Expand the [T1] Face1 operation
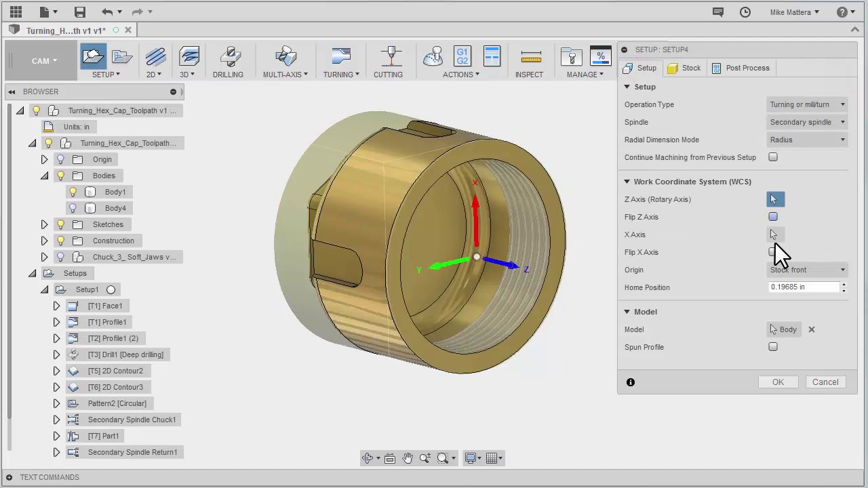The height and width of the screenshot is (488, 868). pos(57,306)
